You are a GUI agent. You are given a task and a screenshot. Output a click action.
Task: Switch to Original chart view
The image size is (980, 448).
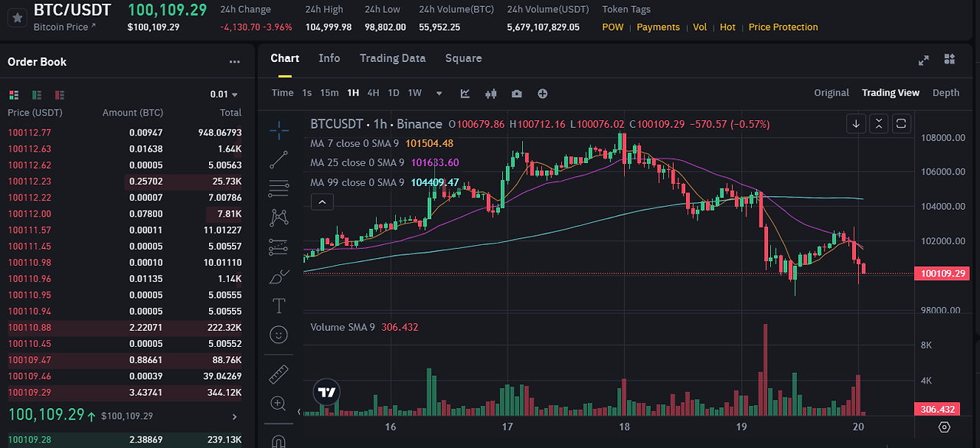point(831,93)
